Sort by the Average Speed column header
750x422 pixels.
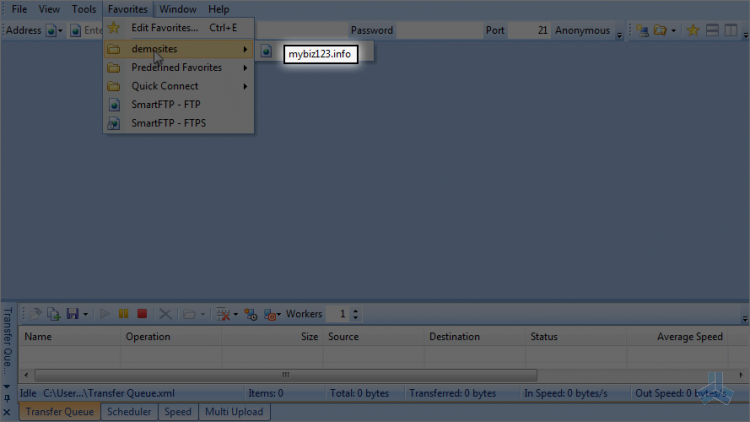677,337
